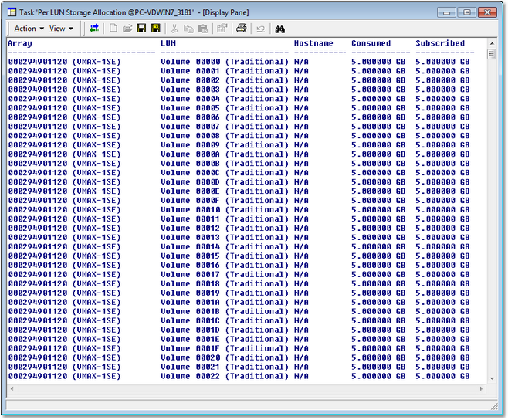
Task: Click the View menu dropdown arrow
Action: [70, 29]
